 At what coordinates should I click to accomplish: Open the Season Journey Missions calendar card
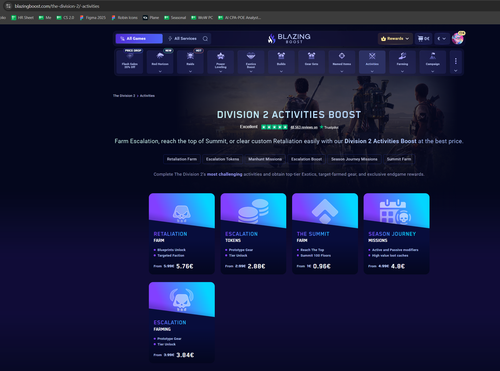click(396, 234)
